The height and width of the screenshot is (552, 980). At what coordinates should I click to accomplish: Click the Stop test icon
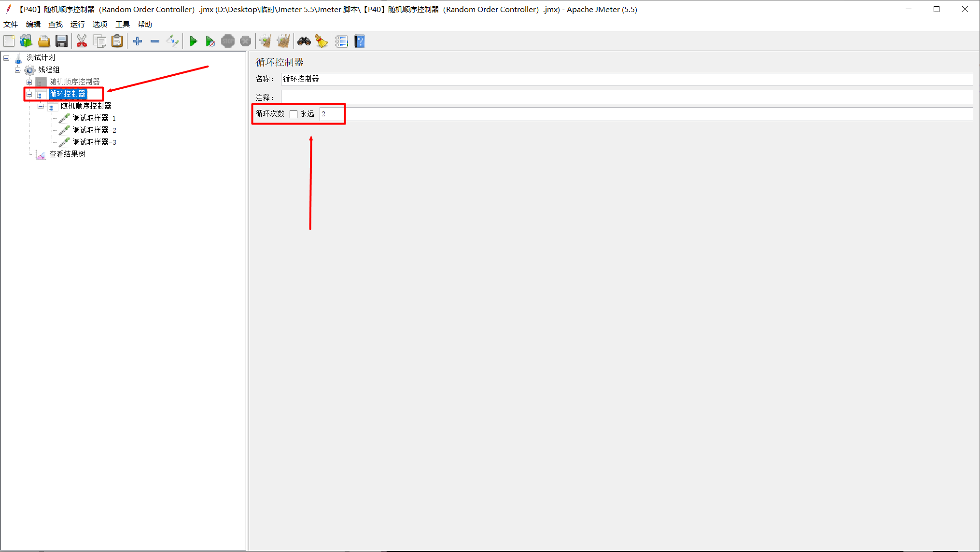(228, 41)
